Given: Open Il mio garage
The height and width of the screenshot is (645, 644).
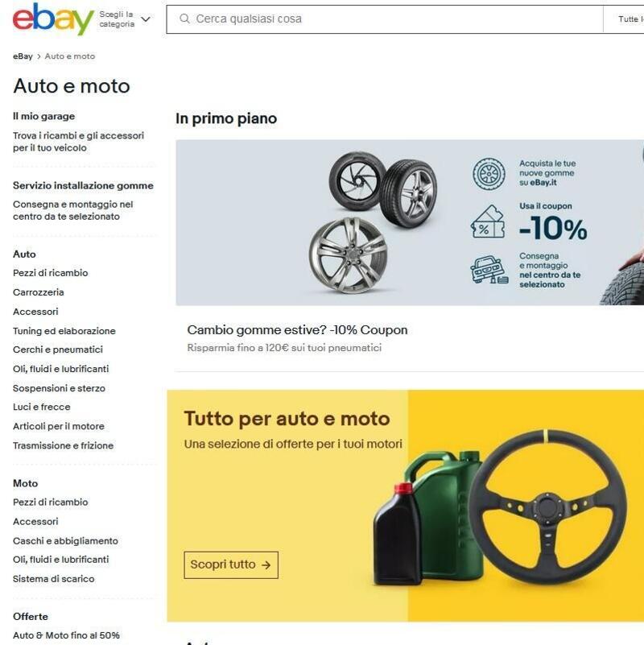Looking at the screenshot, I should point(44,117).
